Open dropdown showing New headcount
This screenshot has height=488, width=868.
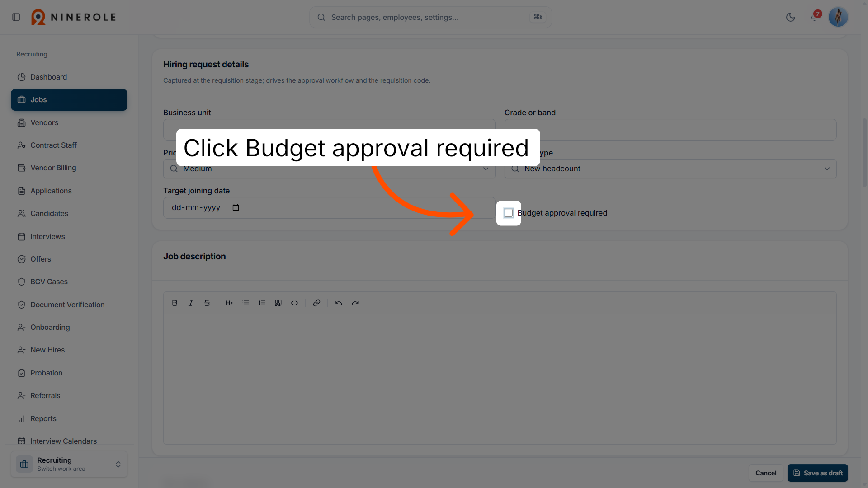coord(670,169)
